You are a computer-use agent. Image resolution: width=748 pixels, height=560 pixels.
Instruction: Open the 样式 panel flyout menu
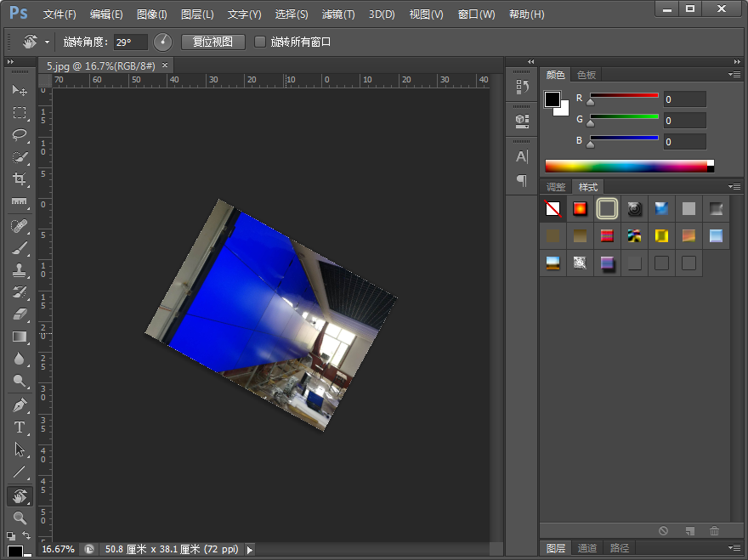734,186
